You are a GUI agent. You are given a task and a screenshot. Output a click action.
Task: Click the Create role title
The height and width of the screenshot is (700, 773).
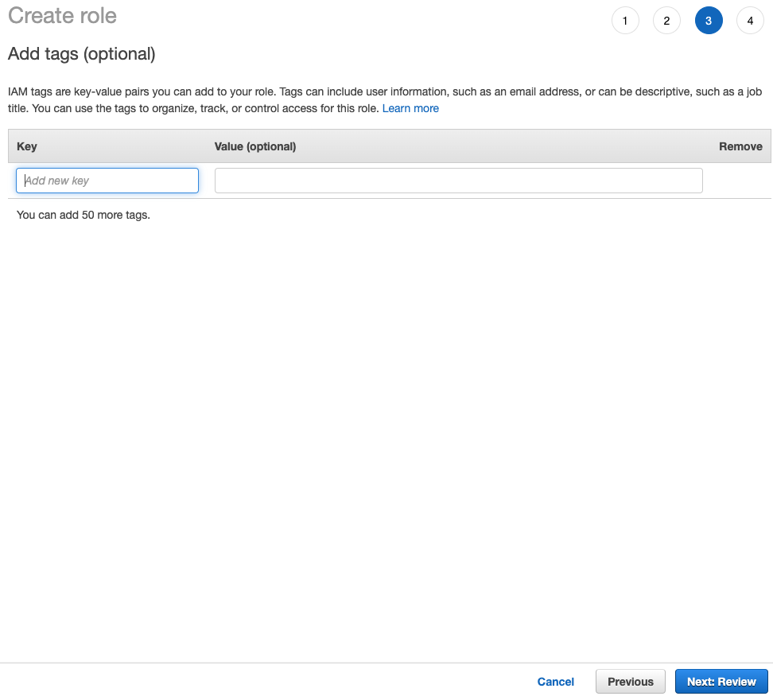[62, 16]
